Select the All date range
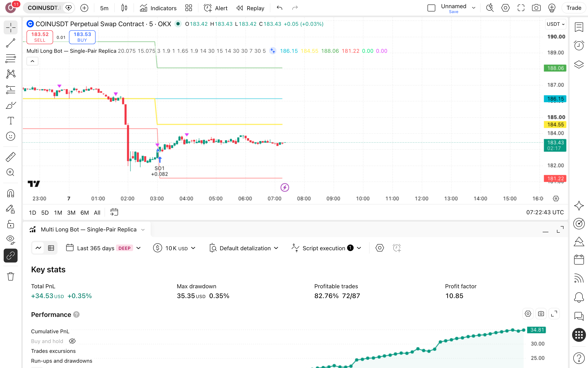Viewport: 588px width, 368px height. [x=97, y=212]
